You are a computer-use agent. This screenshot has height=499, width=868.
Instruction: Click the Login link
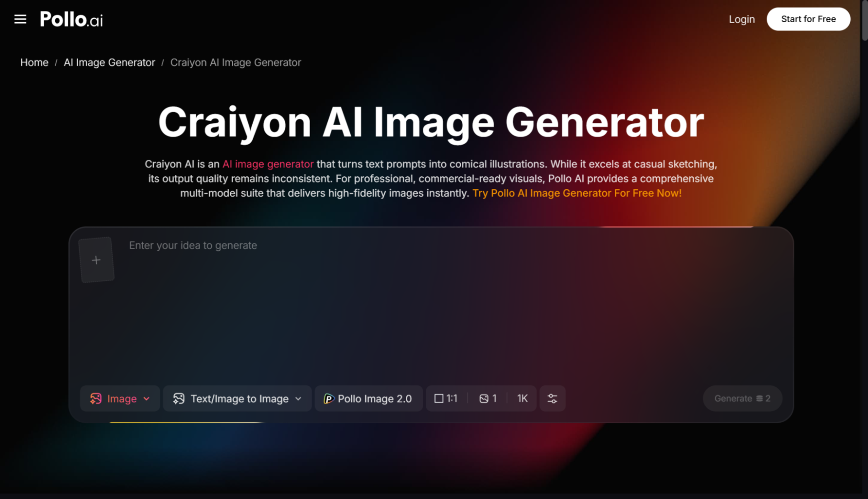point(741,19)
